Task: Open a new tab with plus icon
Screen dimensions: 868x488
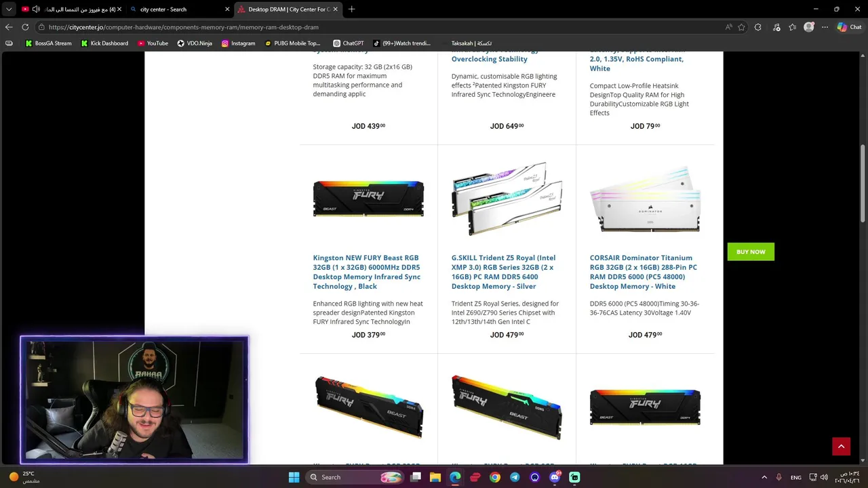Action: click(x=351, y=9)
